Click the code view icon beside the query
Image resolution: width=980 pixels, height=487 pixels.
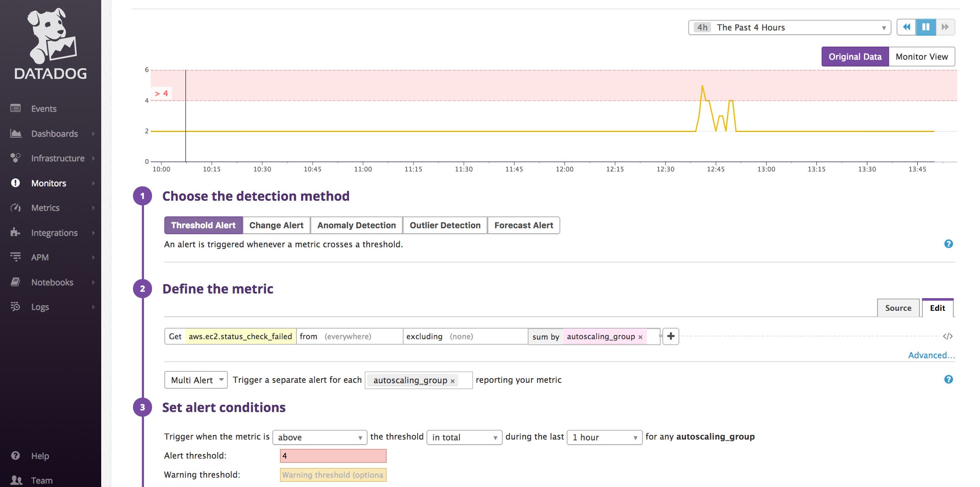click(x=949, y=336)
